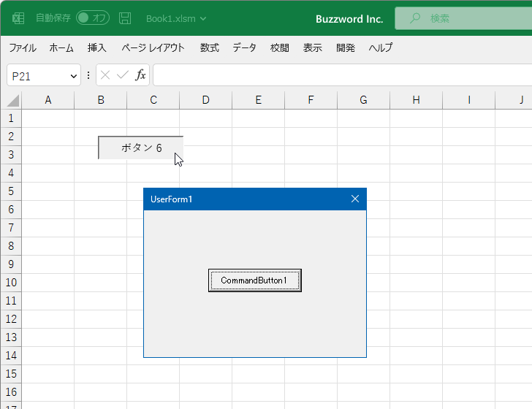Screen dimensions: 532x409
Task: Open the ファイル (File) tab
Action: (x=23, y=47)
